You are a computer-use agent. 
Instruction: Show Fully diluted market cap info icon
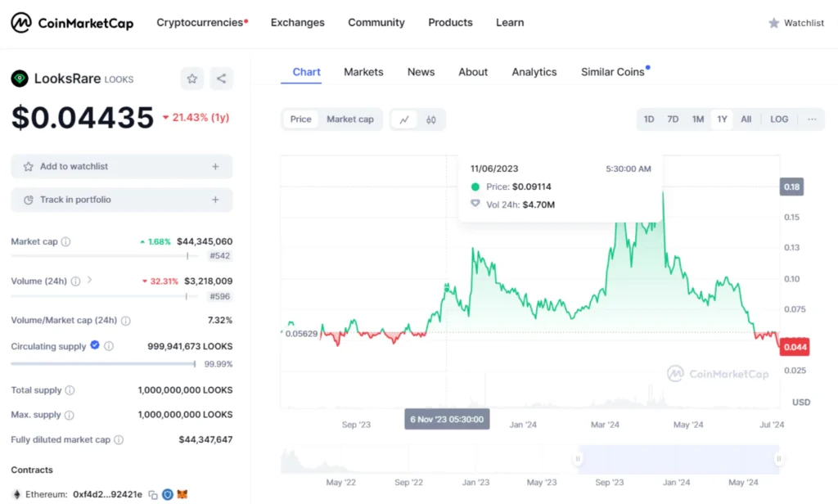click(119, 440)
